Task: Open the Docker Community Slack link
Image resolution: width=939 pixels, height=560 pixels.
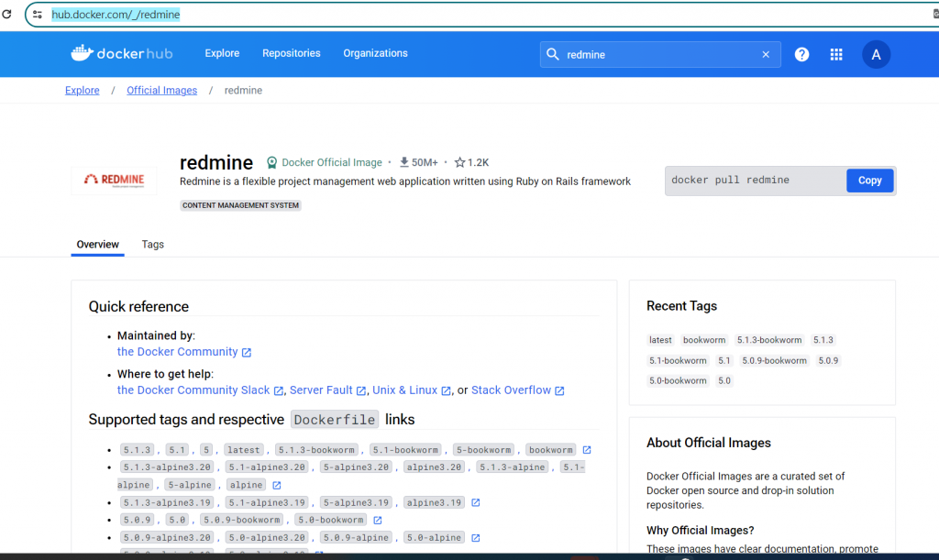Action: click(x=193, y=390)
